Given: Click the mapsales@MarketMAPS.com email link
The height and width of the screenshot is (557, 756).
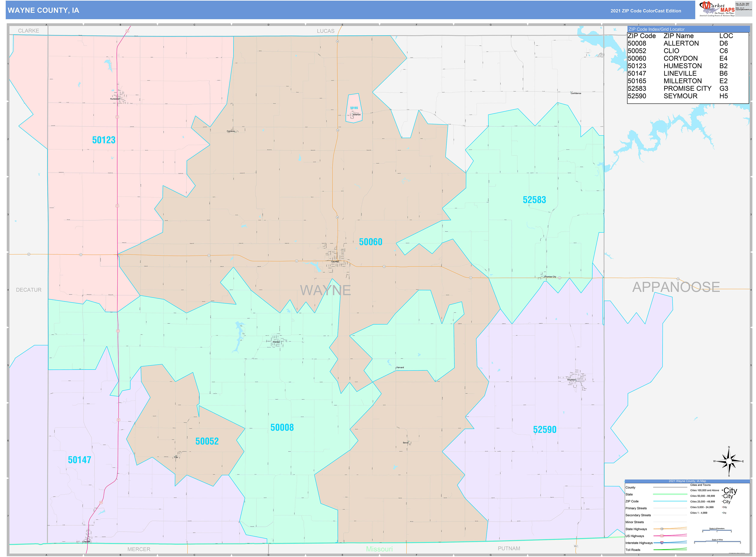Looking at the screenshot, I should [x=744, y=10].
